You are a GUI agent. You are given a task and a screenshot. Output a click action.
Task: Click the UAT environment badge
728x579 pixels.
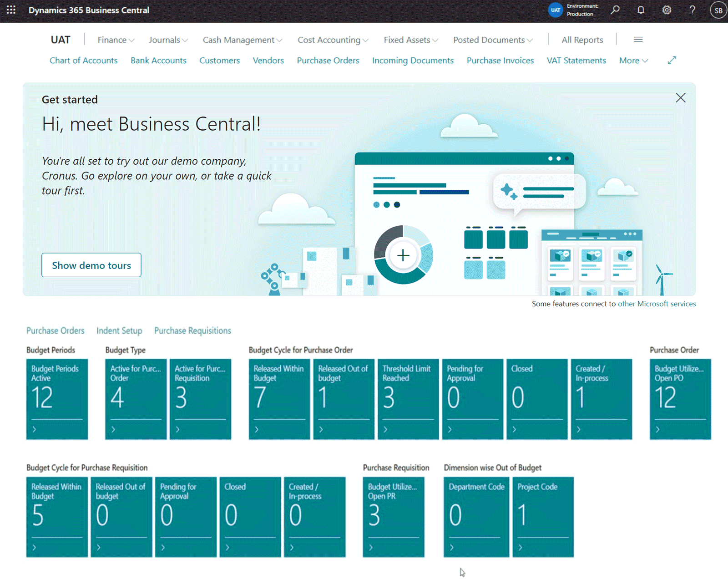[x=555, y=10]
